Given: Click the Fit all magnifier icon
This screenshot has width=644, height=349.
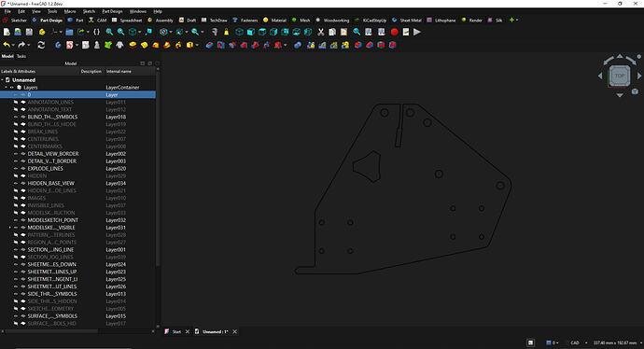Looking at the screenshot, I should (109, 32).
